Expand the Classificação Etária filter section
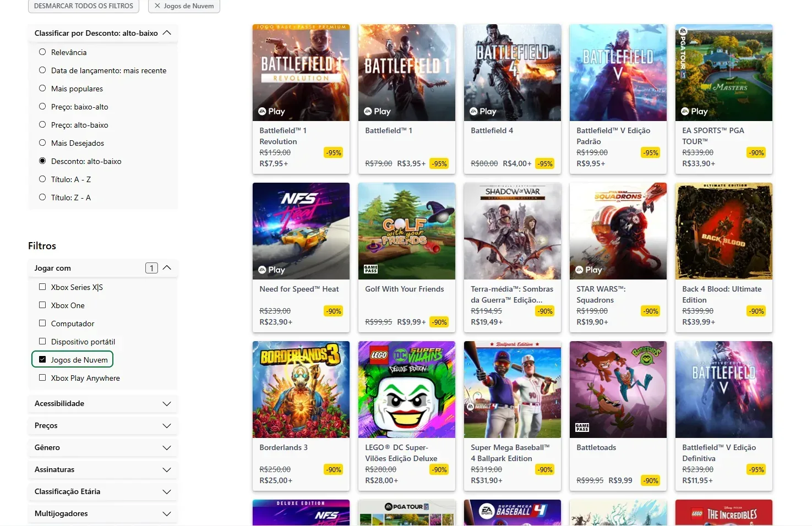This screenshot has width=812, height=526. (x=103, y=491)
